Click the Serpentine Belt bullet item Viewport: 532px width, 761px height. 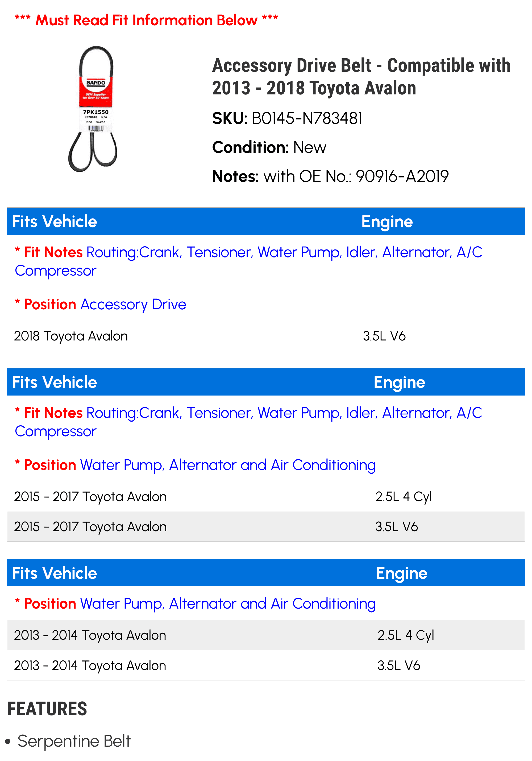74,741
